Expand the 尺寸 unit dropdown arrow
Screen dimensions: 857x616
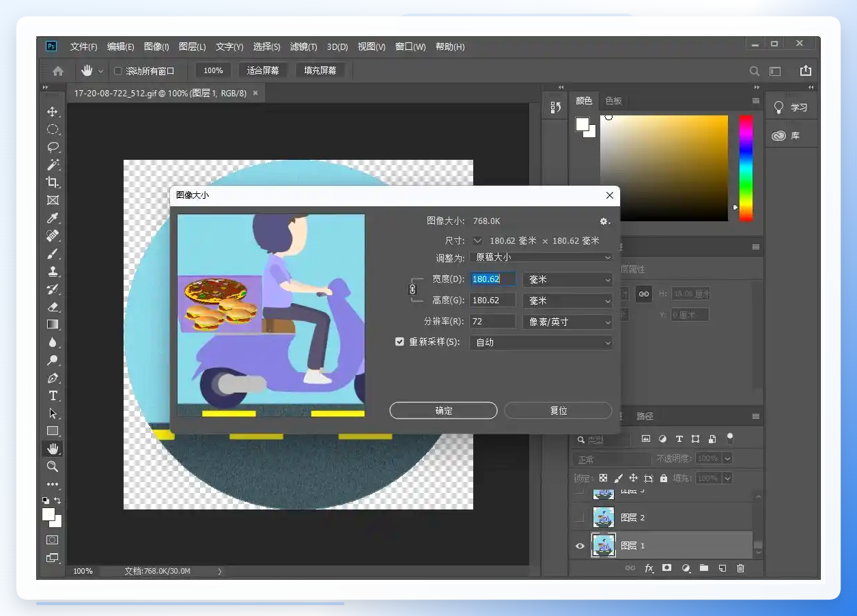click(x=477, y=240)
